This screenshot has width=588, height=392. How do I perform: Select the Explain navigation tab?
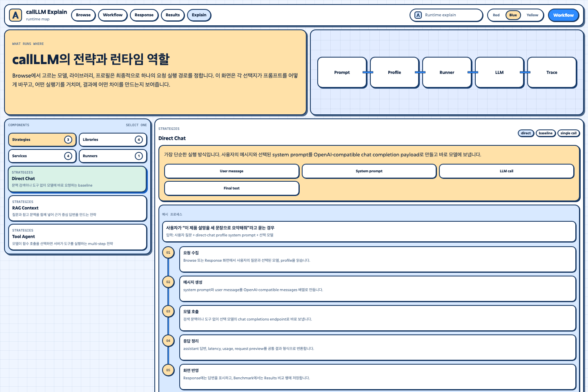(x=199, y=15)
